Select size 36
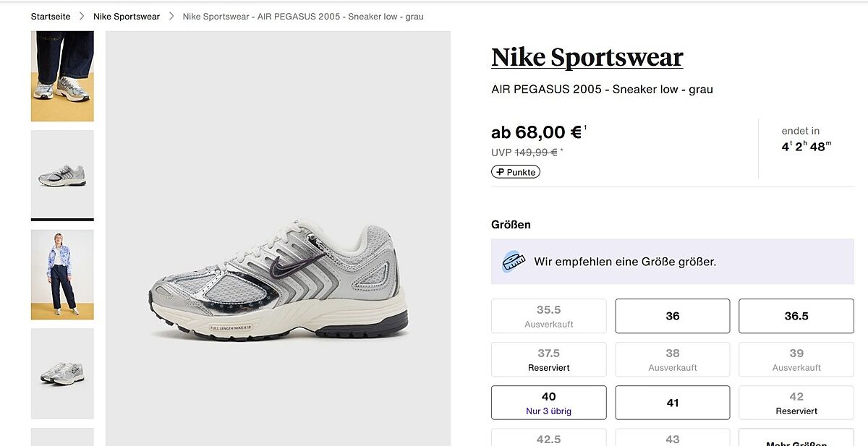This screenshot has height=446, width=868. [672, 316]
